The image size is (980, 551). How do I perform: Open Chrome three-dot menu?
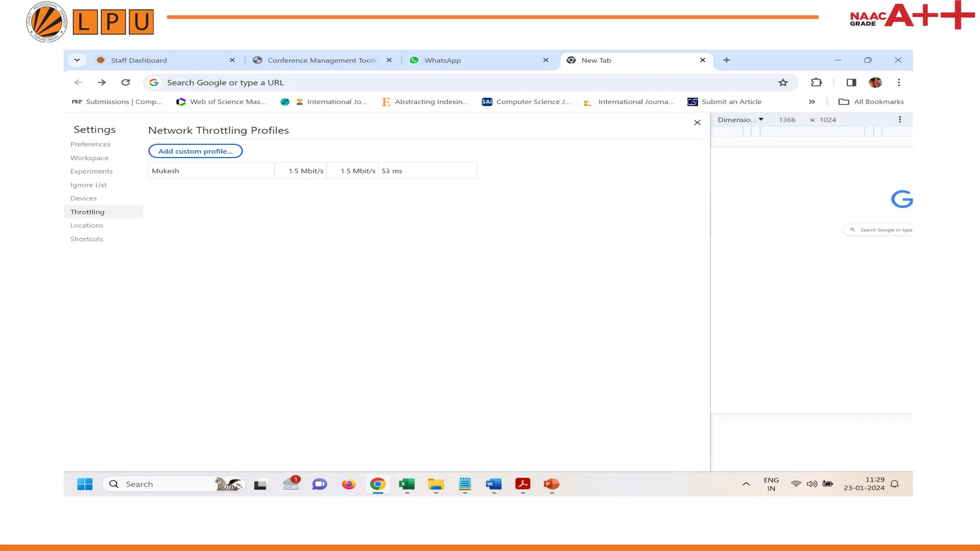[899, 83]
